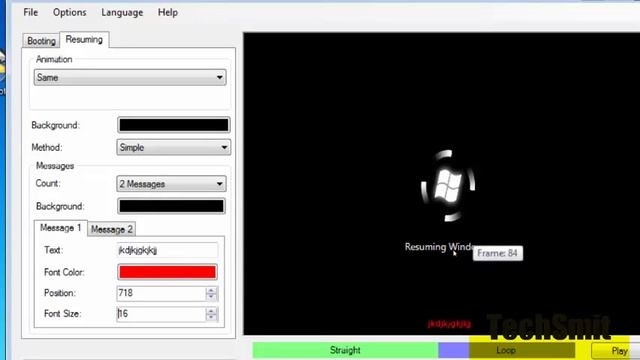This screenshot has height=360, width=640.
Task: Click the Resuming Windows text in preview
Action: point(439,247)
